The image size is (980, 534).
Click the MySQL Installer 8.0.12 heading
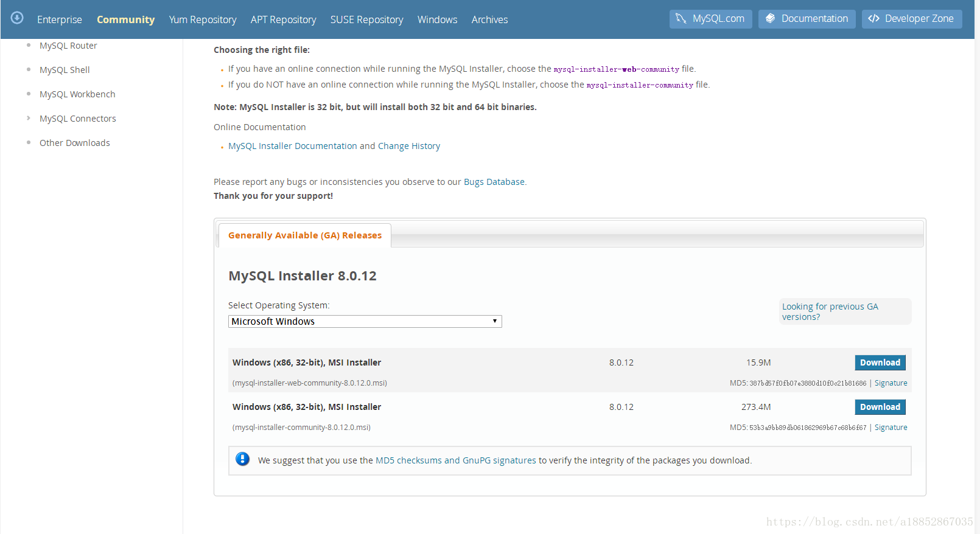(x=303, y=276)
